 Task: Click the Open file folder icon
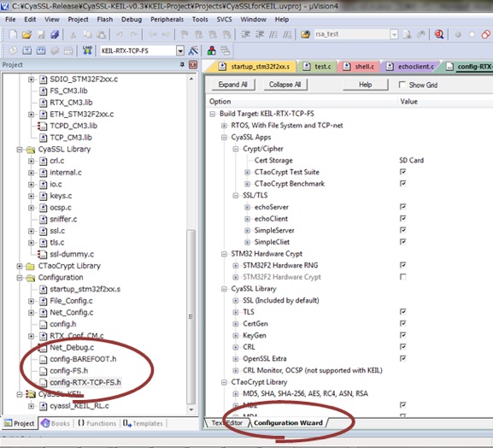[26, 34]
